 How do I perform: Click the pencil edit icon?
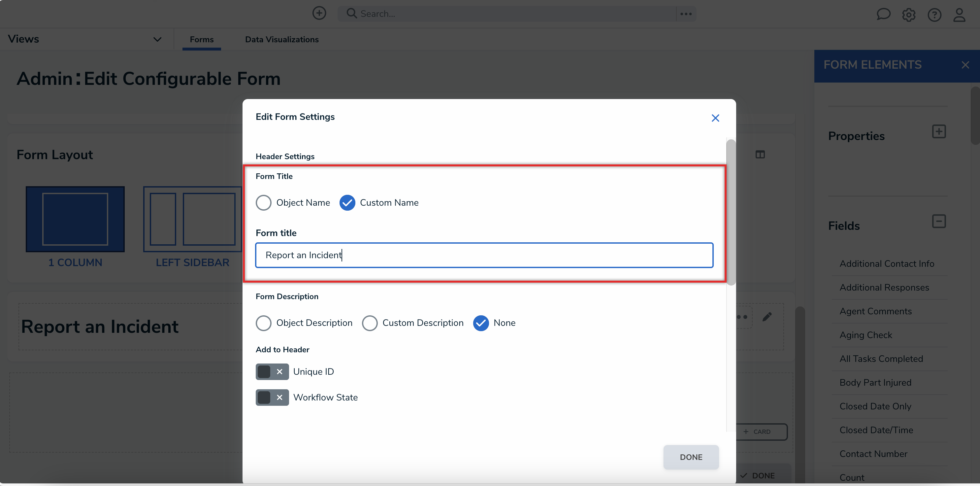[767, 317]
